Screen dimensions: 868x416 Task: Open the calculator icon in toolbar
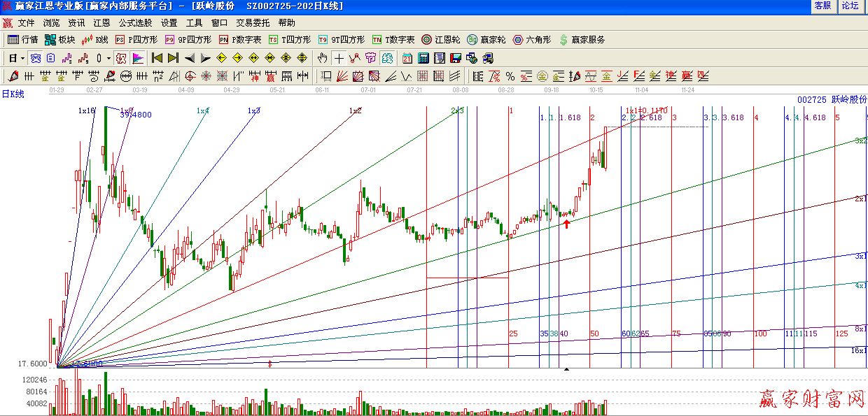423,58
